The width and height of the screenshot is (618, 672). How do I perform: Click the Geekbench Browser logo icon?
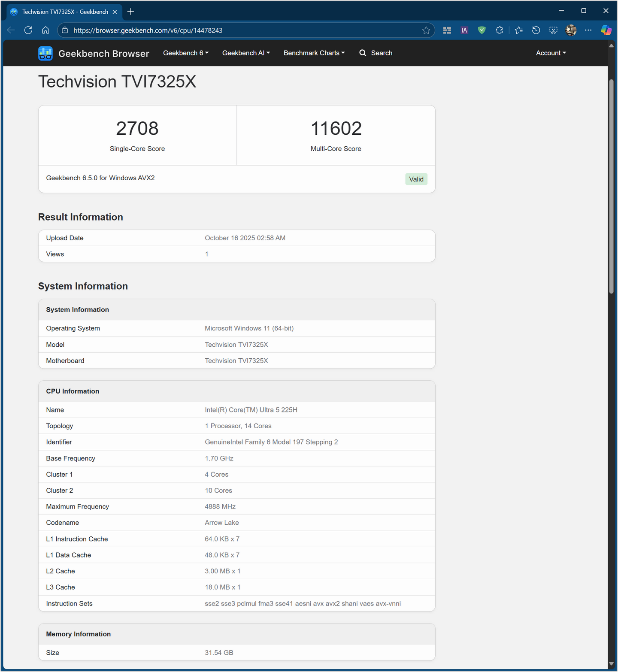tap(45, 53)
